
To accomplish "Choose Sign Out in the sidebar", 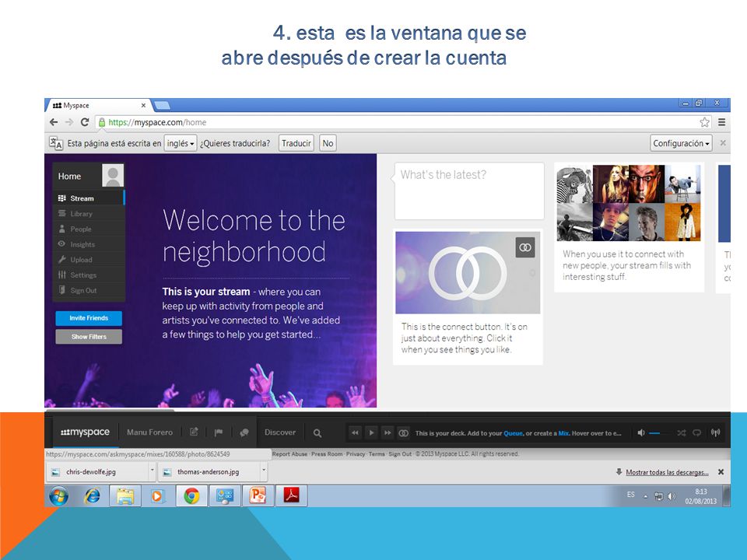I will [89, 290].
